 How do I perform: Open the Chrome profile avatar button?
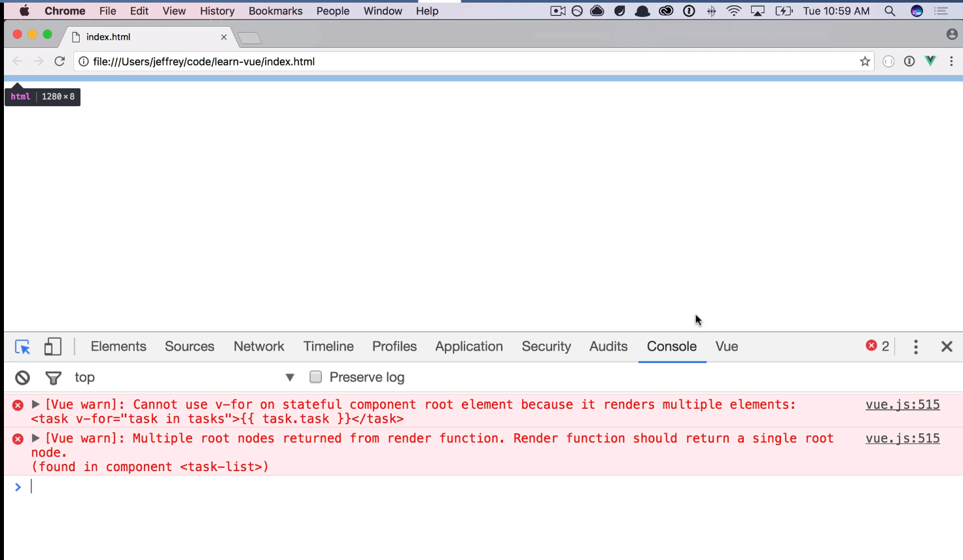(x=952, y=34)
